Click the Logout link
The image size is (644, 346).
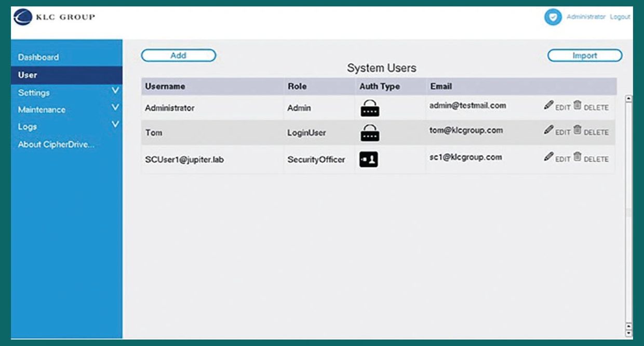[x=620, y=17]
